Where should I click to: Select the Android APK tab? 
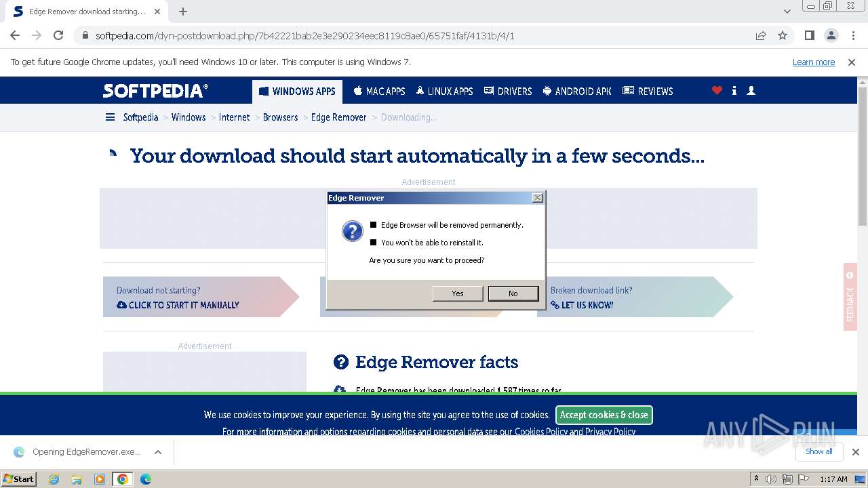click(577, 91)
